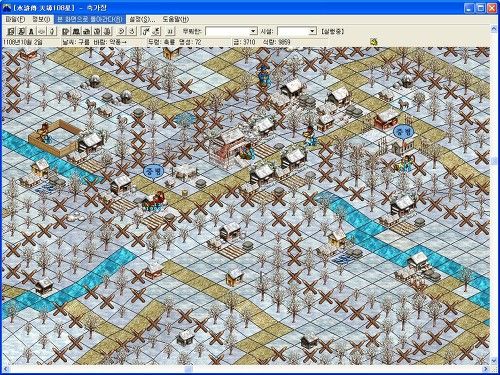Click the small yellow icon in the status row

point(374,42)
